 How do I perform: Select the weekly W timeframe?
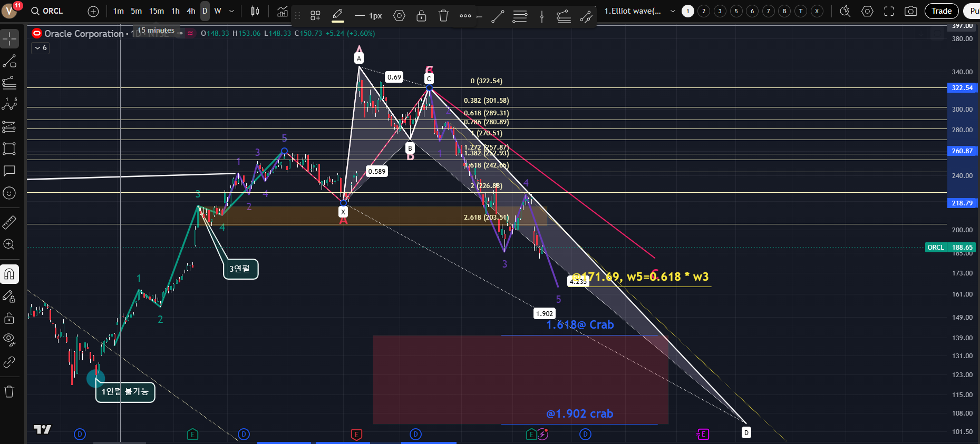tap(218, 11)
